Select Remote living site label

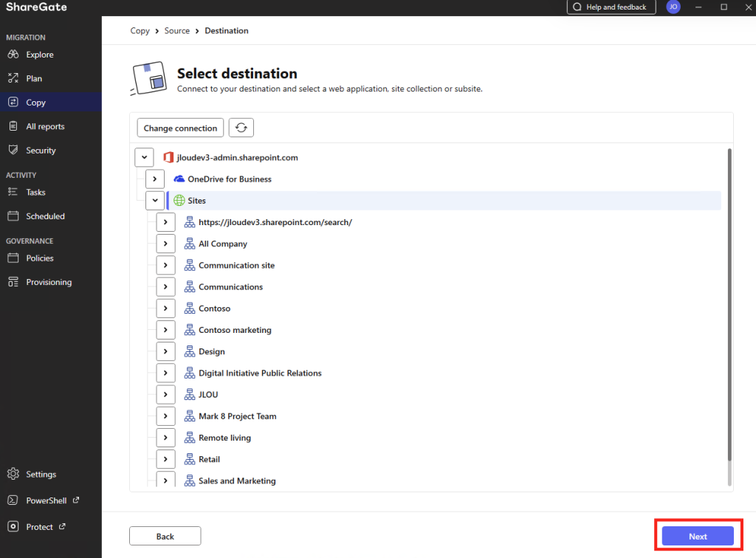click(224, 438)
